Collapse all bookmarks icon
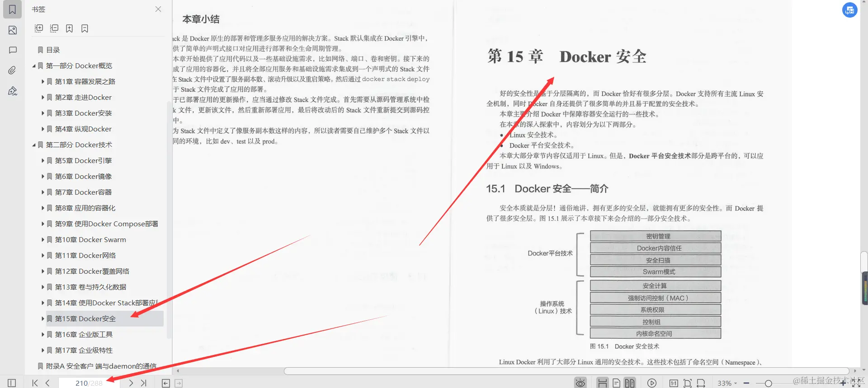868x388 pixels. tap(54, 28)
